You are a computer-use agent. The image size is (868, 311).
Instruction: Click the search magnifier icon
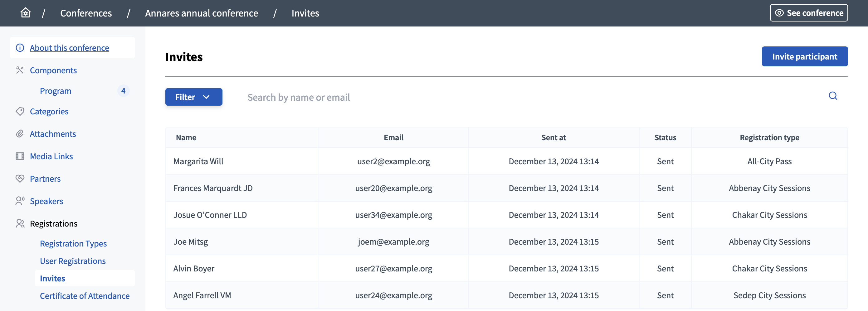point(833,96)
